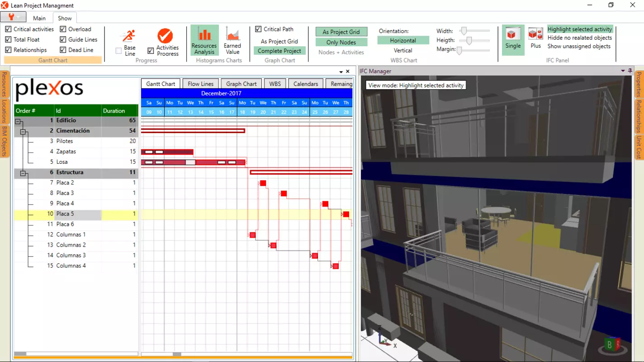Open the Flow Lines tab
644x362 pixels.
[200, 84]
